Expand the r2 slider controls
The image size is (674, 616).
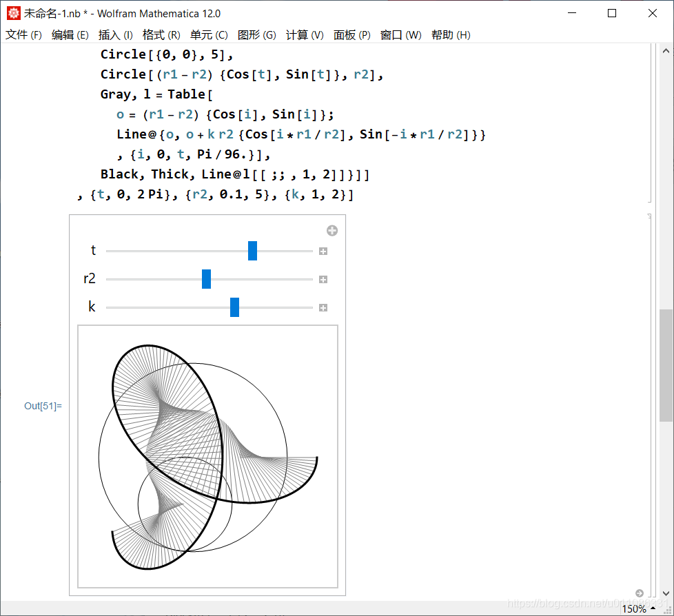(x=323, y=280)
